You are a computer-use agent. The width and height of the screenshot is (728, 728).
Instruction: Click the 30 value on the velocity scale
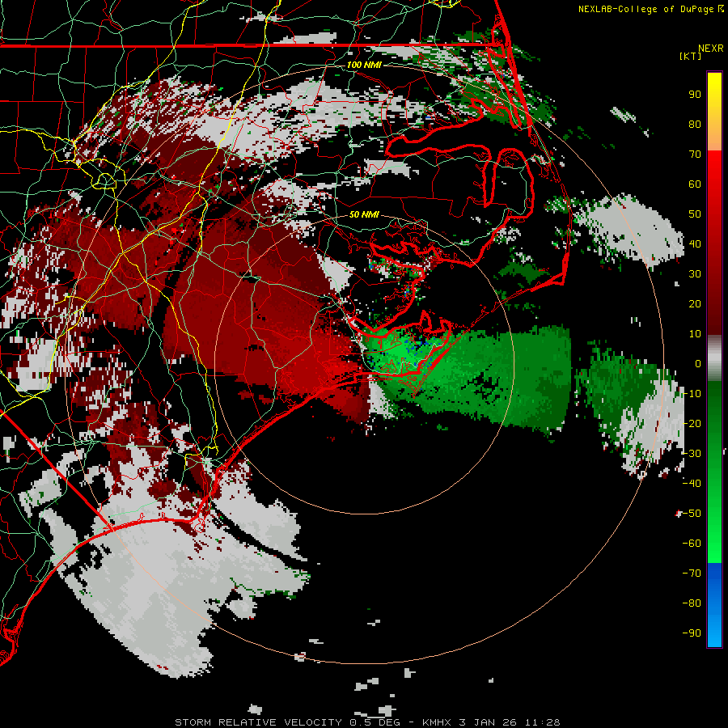coord(695,274)
